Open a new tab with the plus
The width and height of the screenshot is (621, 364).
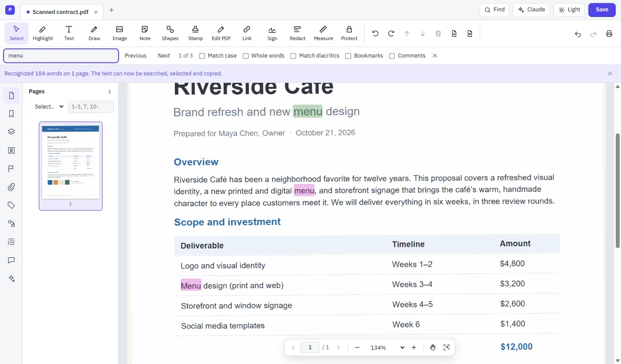coord(112,10)
